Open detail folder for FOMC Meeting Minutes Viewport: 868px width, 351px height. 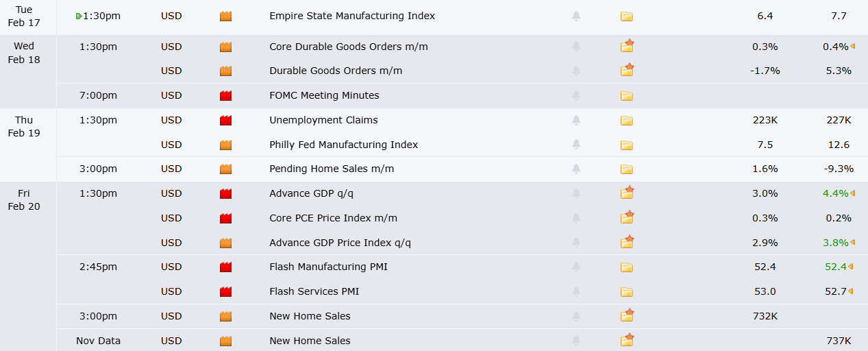point(627,96)
